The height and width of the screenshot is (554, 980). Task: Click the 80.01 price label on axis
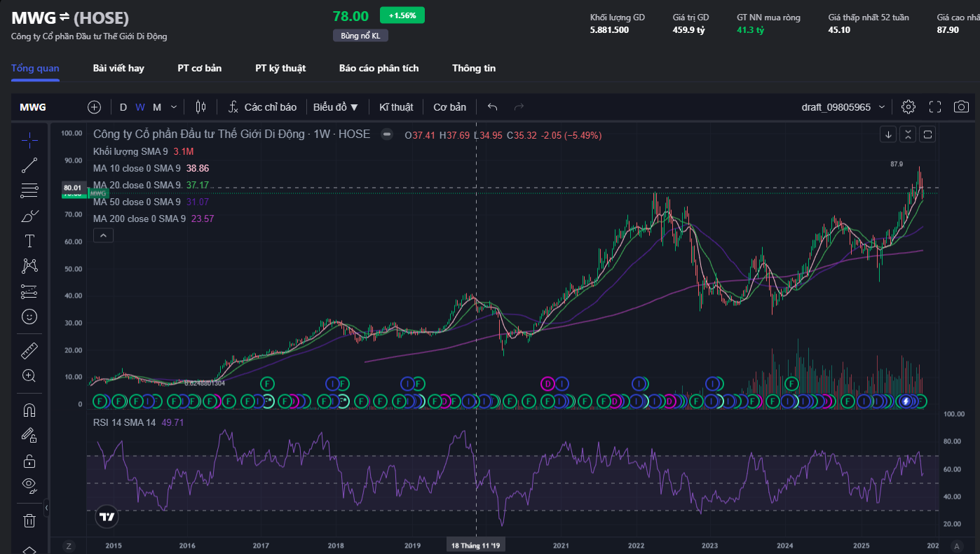tap(72, 188)
